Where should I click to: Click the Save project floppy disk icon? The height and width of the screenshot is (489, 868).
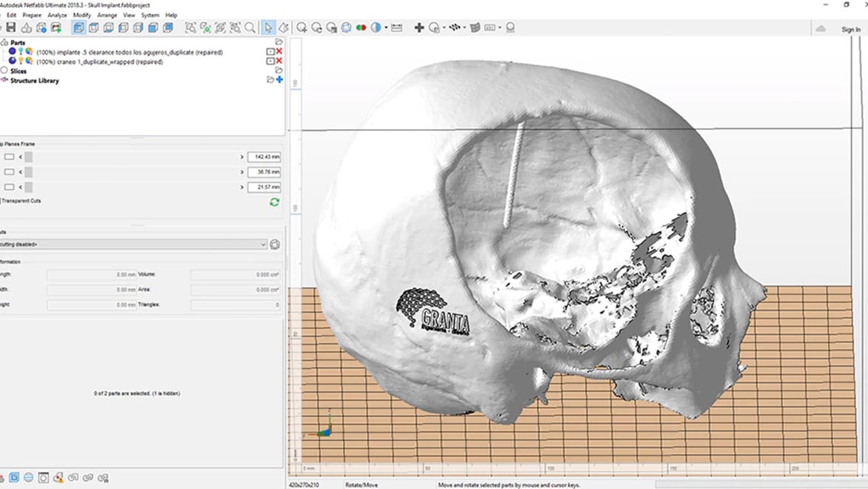(10, 28)
